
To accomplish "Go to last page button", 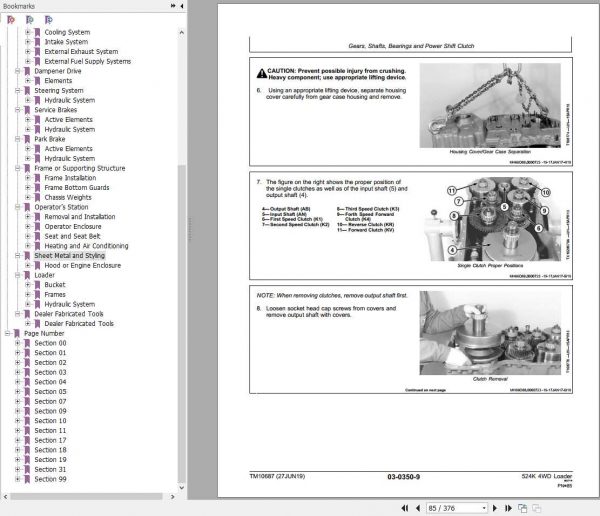I will click(508, 508).
